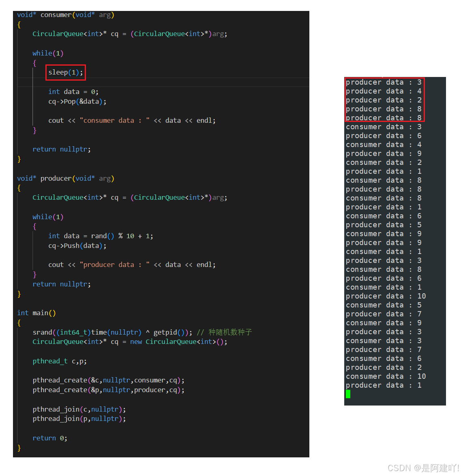This screenshot has height=476, width=461.
Task: Click the Chinese comment after the srand call
Action: 225,332
